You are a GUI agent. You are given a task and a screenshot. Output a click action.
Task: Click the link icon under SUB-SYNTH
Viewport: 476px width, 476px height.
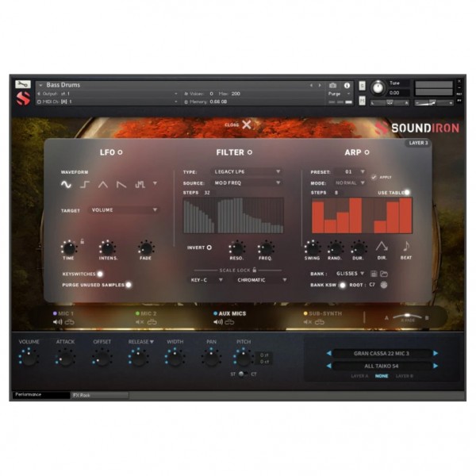320,322
